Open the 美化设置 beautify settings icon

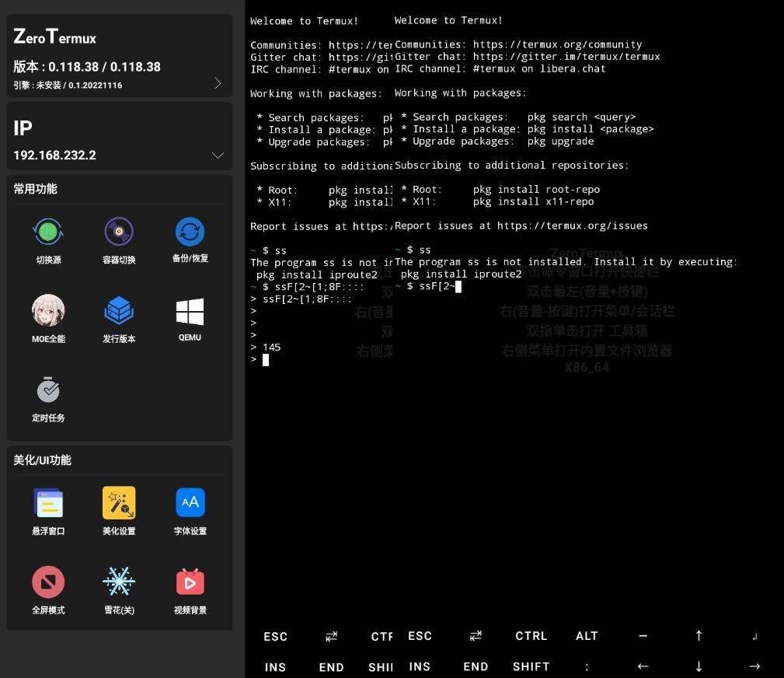[x=119, y=503]
